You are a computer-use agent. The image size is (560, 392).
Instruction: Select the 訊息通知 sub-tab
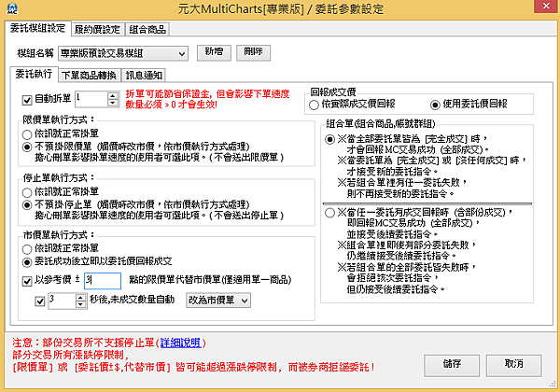point(144,75)
